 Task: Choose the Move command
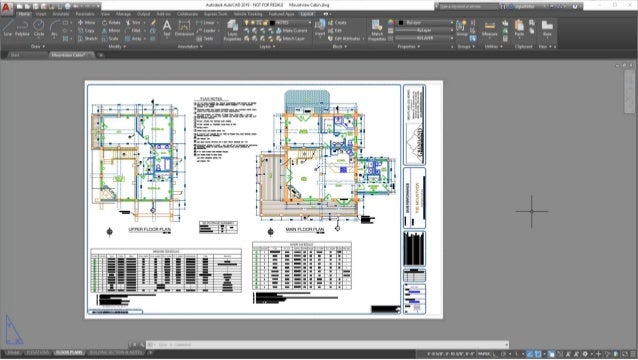(87, 23)
